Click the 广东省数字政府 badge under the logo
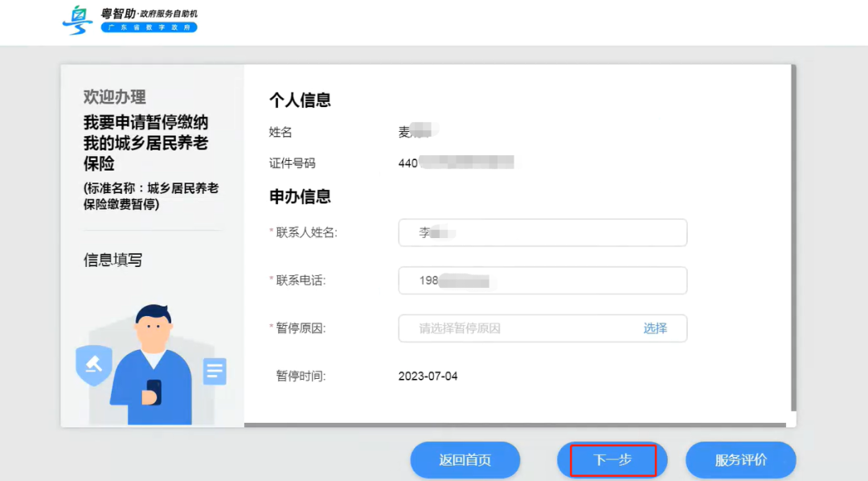 pos(149,27)
